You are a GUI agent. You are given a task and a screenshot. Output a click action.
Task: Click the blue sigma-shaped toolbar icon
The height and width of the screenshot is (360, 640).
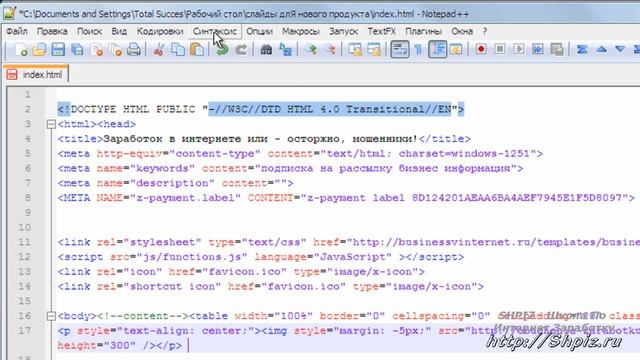point(582,49)
